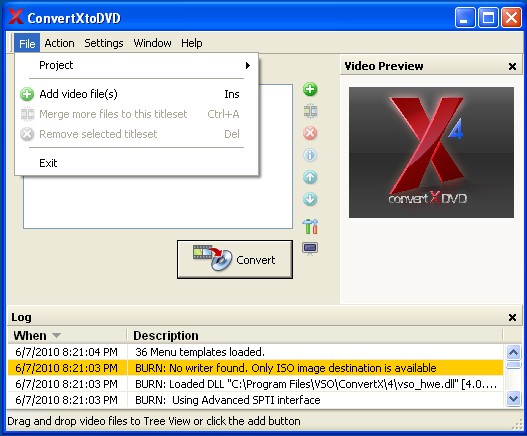Viewport: 527px width, 436px height.
Task: Choose Exit from the File menu
Action: 137,163
